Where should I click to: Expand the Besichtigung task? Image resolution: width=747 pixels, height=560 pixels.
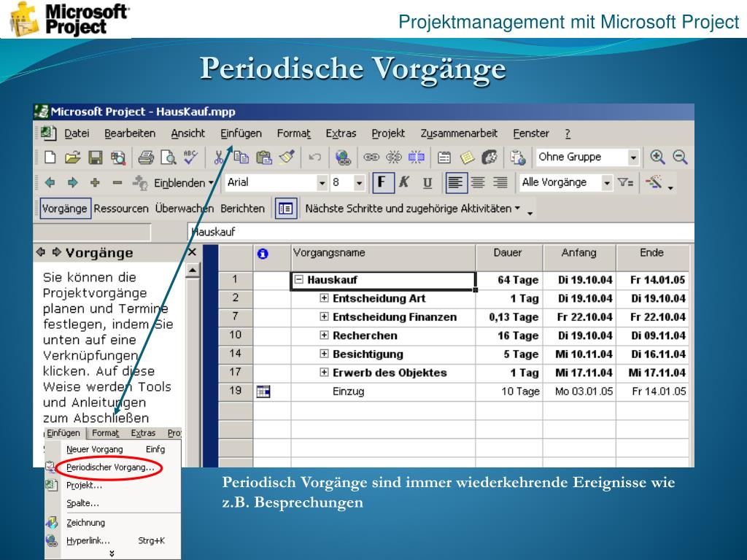click(324, 354)
